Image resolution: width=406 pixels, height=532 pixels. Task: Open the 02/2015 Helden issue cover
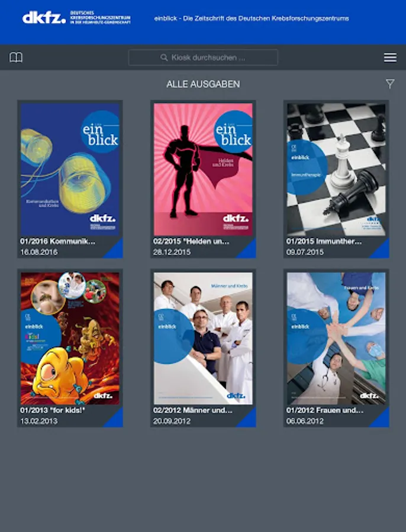[x=203, y=169]
